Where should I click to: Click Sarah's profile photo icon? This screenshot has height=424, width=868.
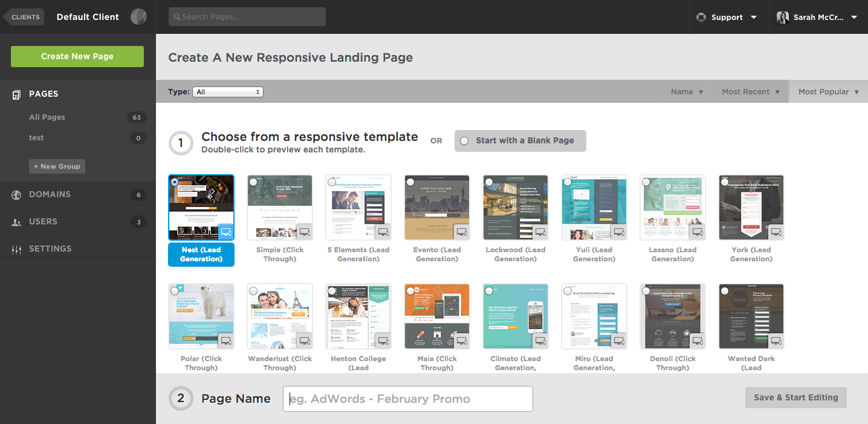point(783,18)
